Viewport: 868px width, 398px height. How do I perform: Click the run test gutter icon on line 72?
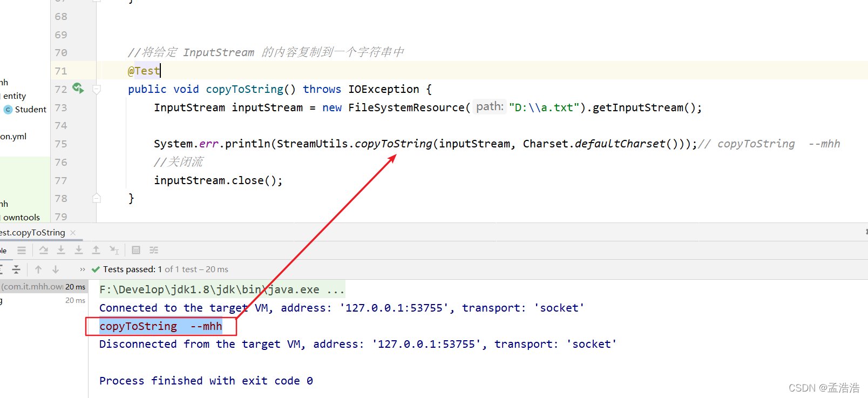pyautogui.click(x=78, y=88)
